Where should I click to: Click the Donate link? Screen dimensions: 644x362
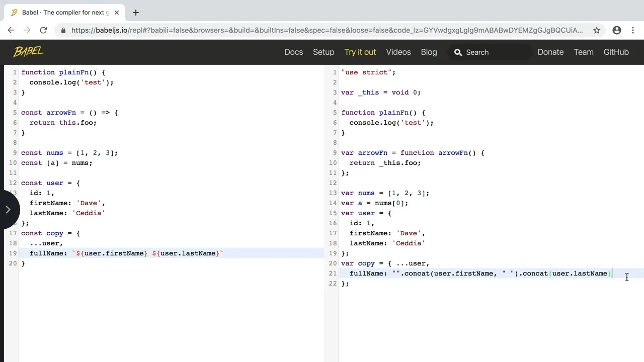click(550, 52)
